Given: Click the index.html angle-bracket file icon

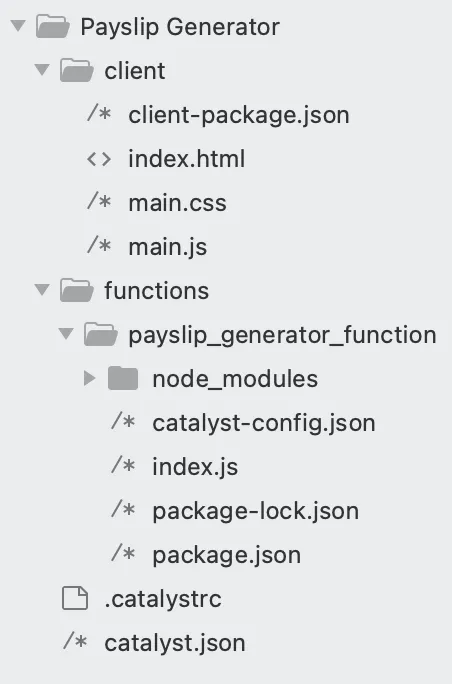Looking at the screenshot, I should pyautogui.click(x=99, y=159).
